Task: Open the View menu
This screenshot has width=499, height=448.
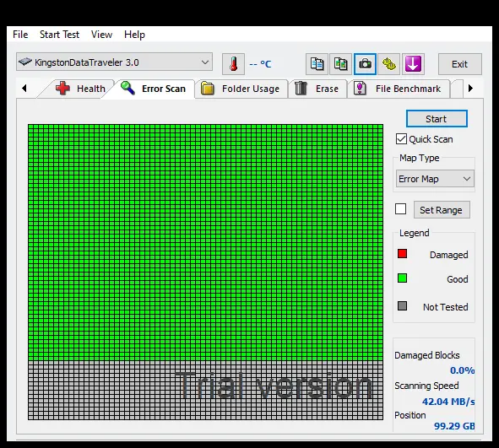Action: (x=101, y=35)
